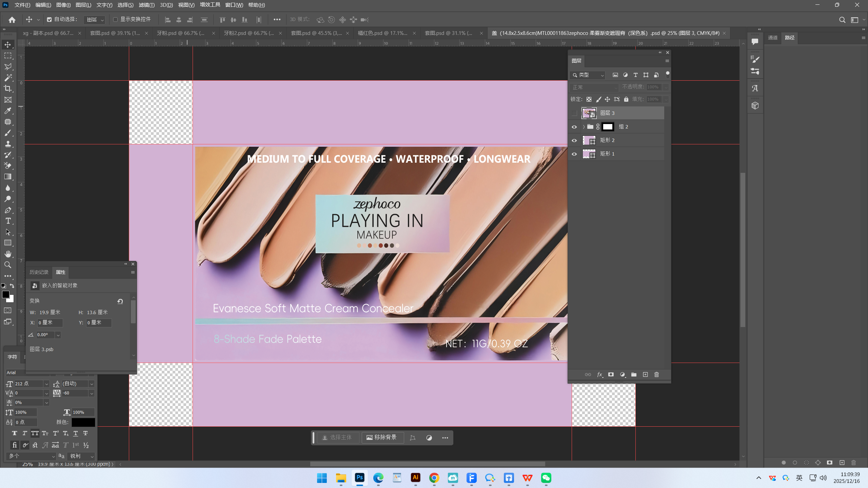Toggle All Caps text style in Character panel

[x=35, y=433]
